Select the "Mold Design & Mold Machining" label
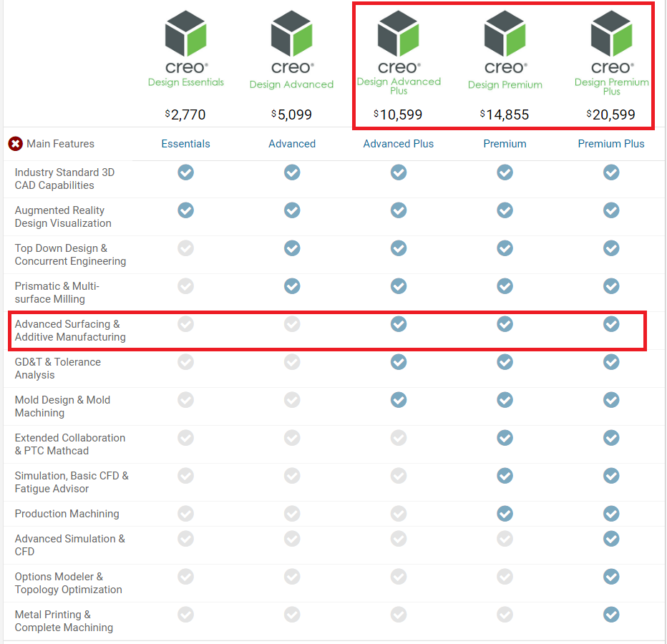This screenshot has height=644, width=667. click(x=62, y=406)
